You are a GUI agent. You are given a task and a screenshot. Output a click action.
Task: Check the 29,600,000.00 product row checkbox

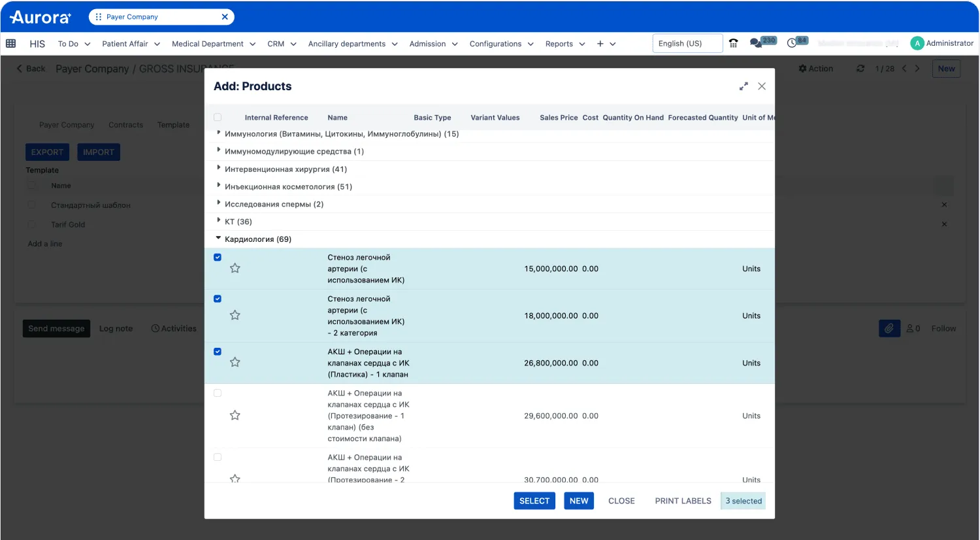(x=218, y=394)
